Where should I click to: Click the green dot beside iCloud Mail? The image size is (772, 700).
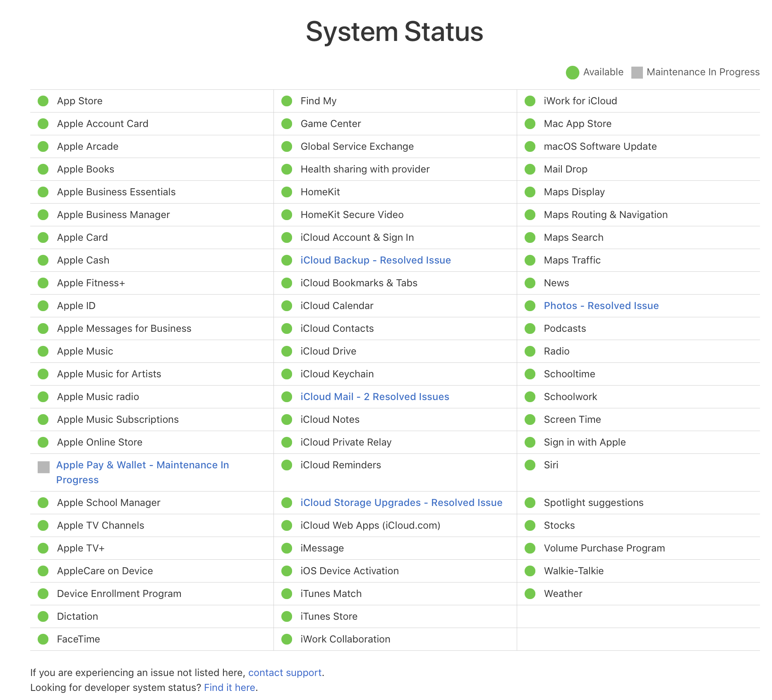pyautogui.click(x=287, y=397)
